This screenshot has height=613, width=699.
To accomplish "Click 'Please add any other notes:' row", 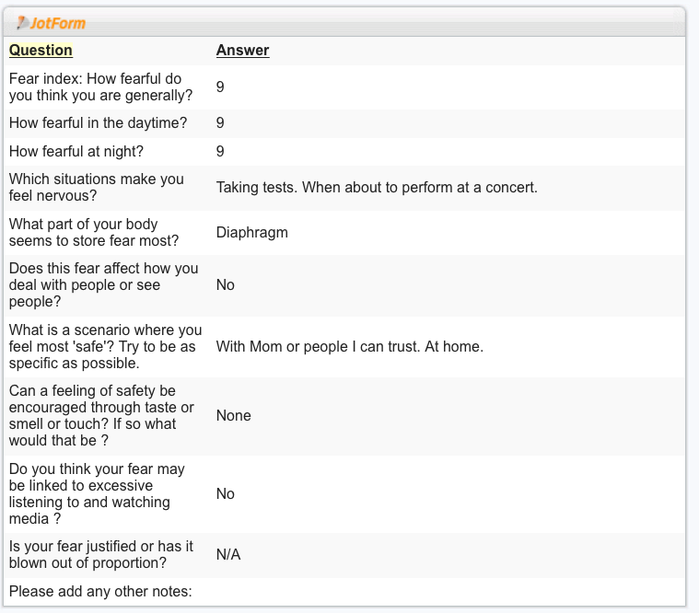I will point(344,592).
